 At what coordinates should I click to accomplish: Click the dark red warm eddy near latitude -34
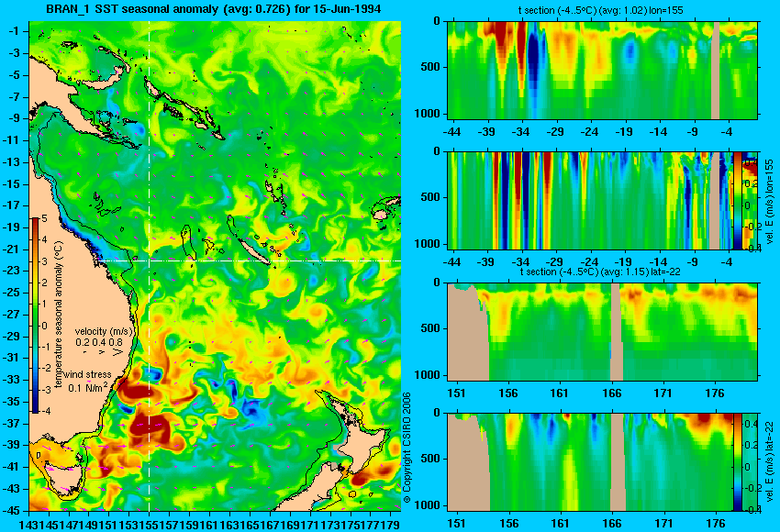(137, 391)
